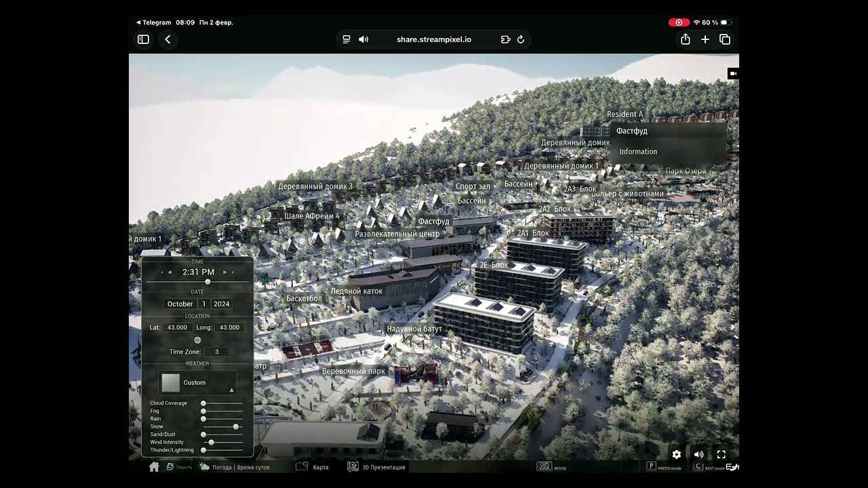Adjust the Rain slider
868x488 pixels.
point(223,419)
